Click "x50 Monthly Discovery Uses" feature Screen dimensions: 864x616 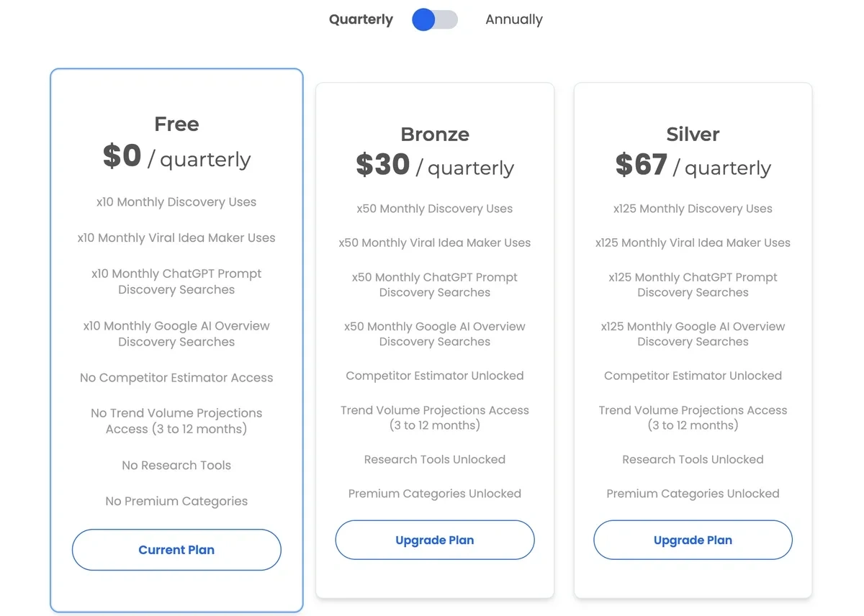(435, 209)
